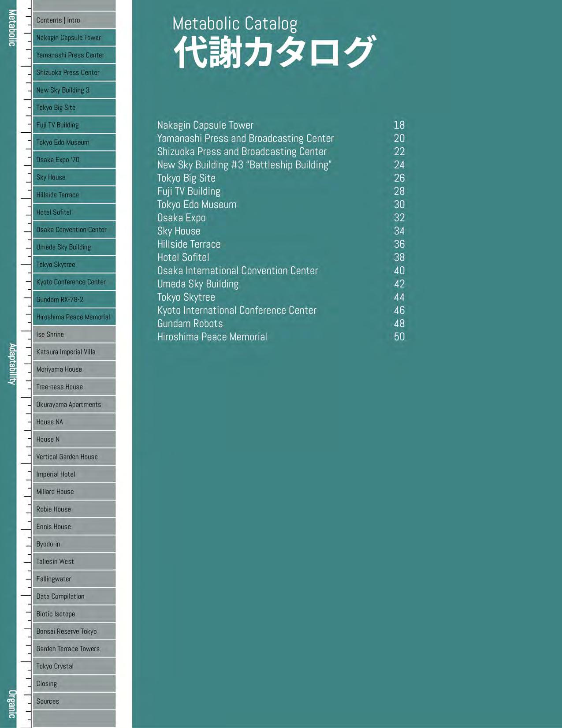
Task: Open Yamanashi Press and Broadcasting Center entry
Action: [x=281, y=138]
